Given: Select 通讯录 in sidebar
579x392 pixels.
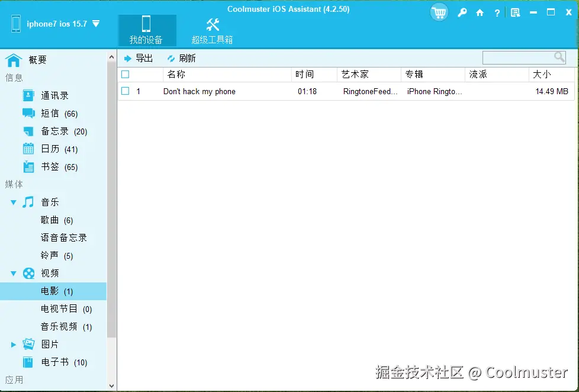Looking at the screenshot, I should click(54, 96).
